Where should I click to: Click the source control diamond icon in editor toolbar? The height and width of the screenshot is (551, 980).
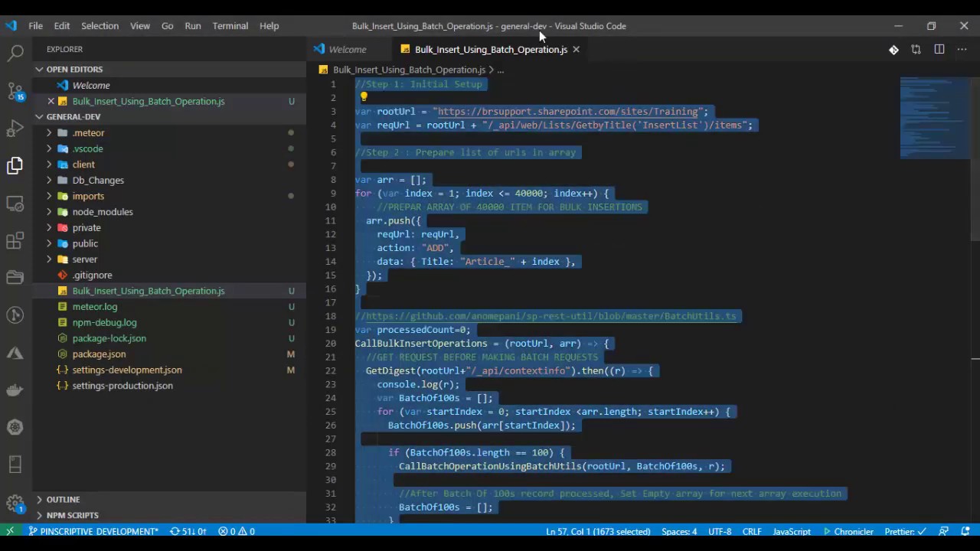coord(893,50)
